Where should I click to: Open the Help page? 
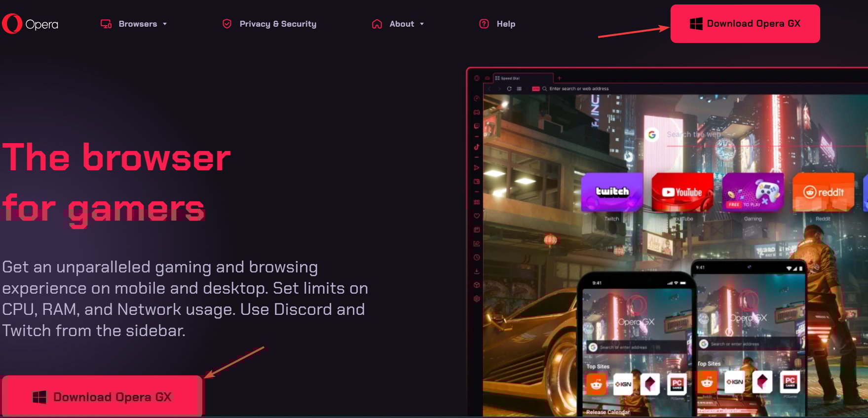click(x=506, y=24)
